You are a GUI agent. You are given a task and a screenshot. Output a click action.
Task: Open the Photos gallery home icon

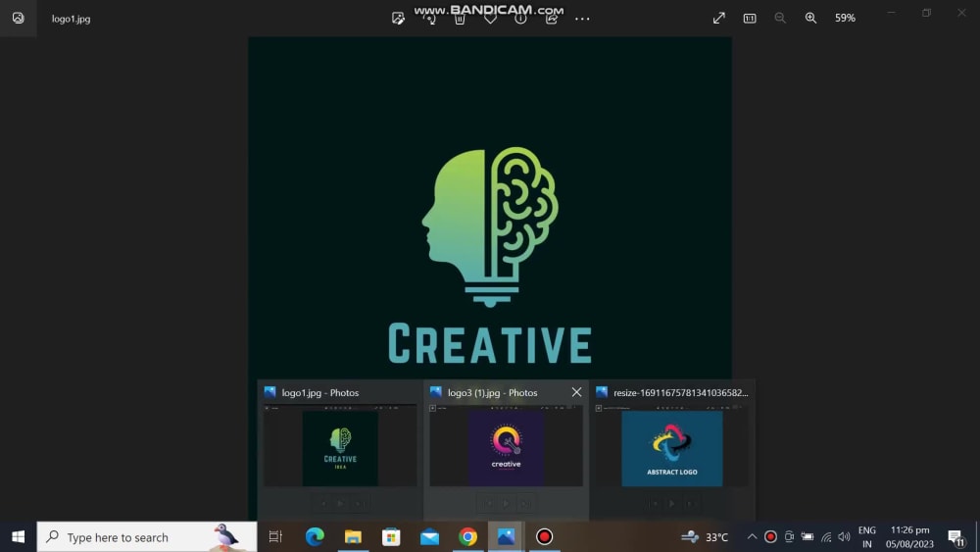click(x=18, y=18)
